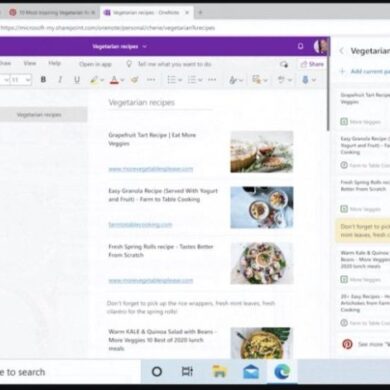The width and height of the screenshot is (390, 390).
Task: Open the View ribbon tab
Action: pyautogui.click(x=30, y=63)
